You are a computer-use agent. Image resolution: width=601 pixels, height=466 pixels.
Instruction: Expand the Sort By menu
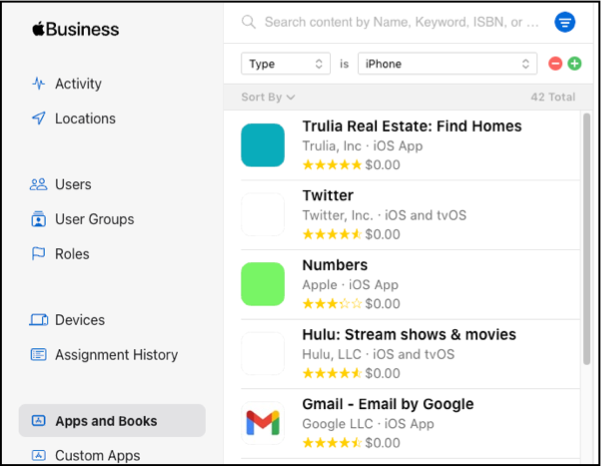coord(268,97)
